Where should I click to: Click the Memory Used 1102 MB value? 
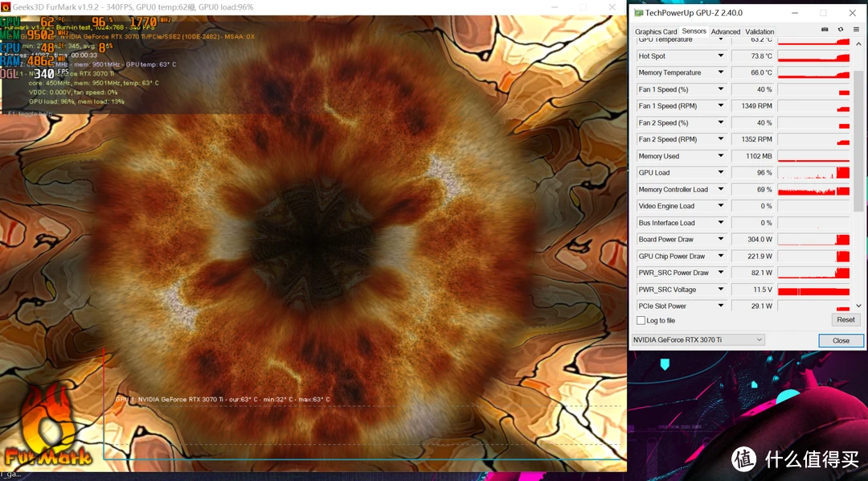(753, 156)
